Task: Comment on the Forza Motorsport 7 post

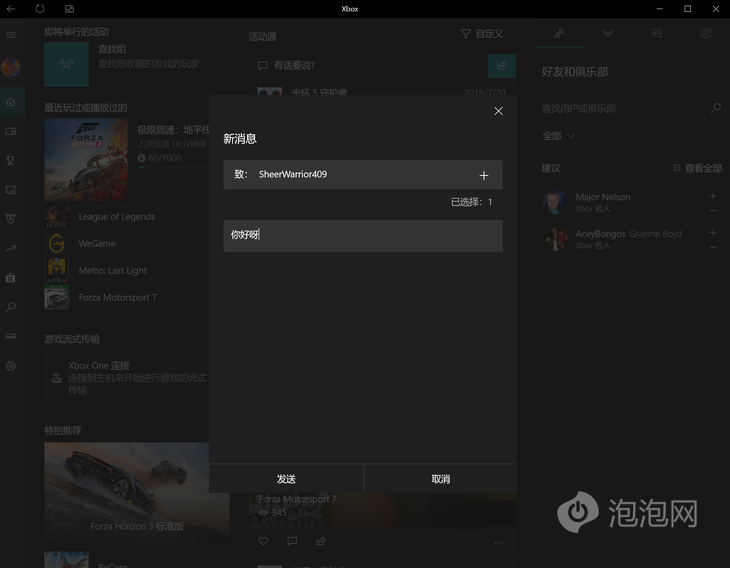Action: [x=292, y=541]
